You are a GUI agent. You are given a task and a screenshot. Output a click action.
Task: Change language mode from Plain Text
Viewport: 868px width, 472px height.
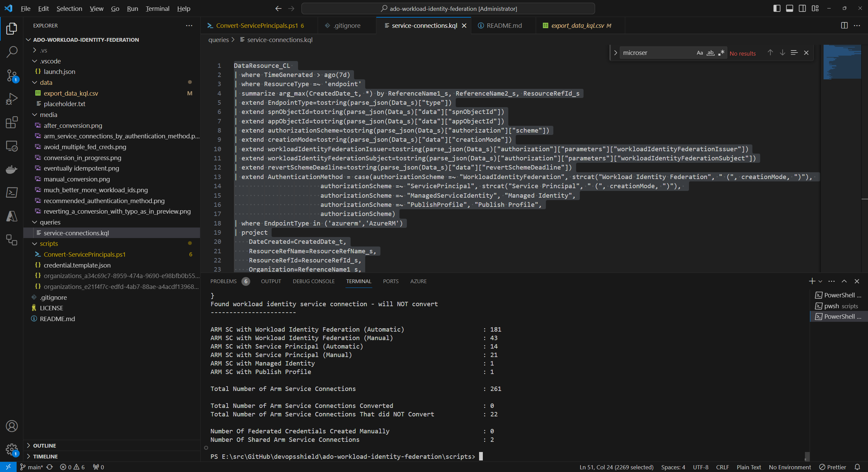pyautogui.click(x=749, y=467)
